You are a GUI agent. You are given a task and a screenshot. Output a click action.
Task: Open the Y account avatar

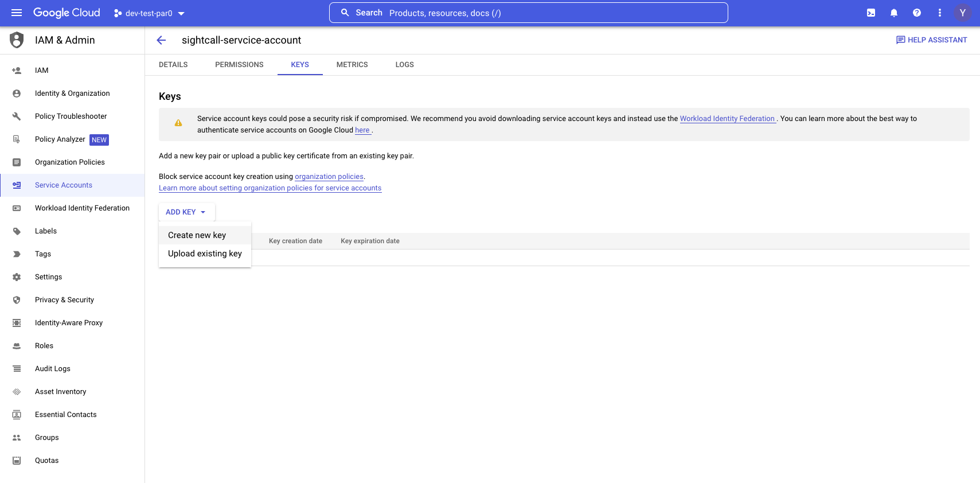pos(963,13)
